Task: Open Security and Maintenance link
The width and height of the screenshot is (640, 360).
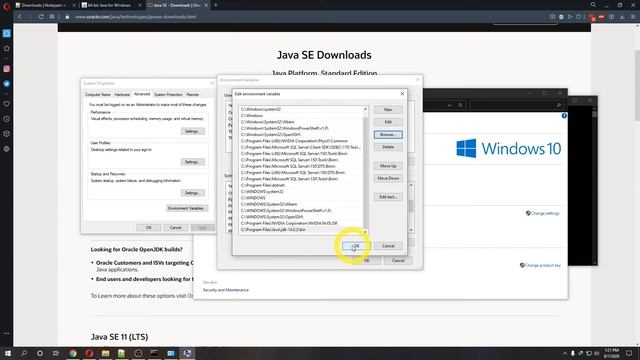Action: click(x=226, y=290)
